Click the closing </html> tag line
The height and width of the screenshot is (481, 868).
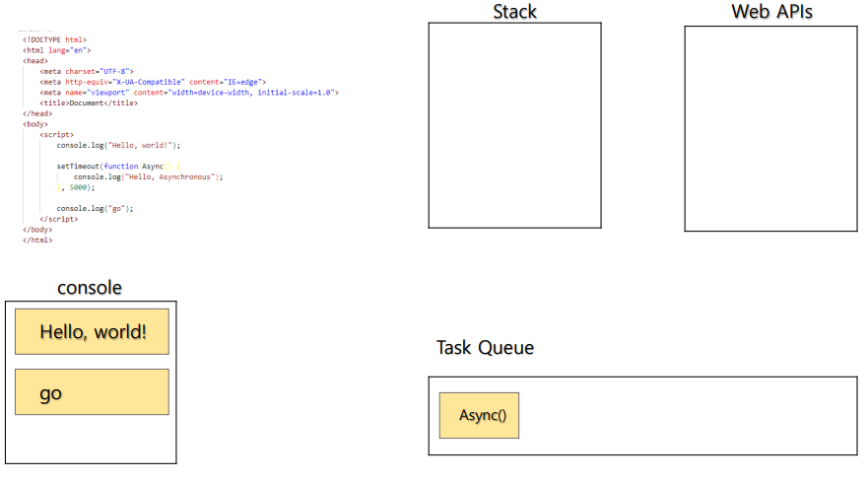[x=37, y=240]
